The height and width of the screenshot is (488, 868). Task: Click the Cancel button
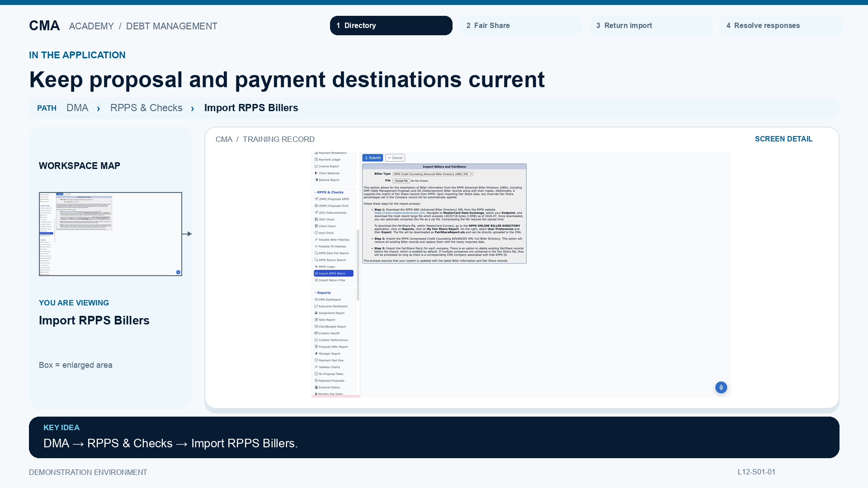click(395, 158)
